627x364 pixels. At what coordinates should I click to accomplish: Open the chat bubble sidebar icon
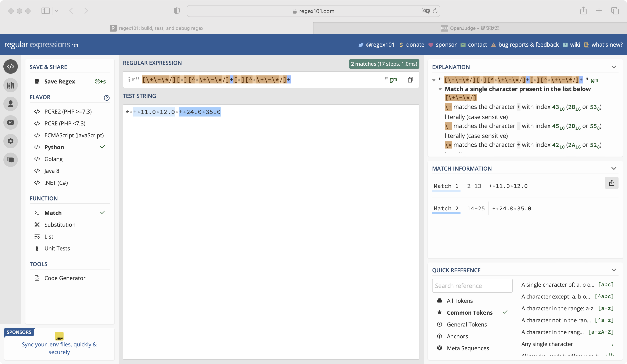point(10,160)
